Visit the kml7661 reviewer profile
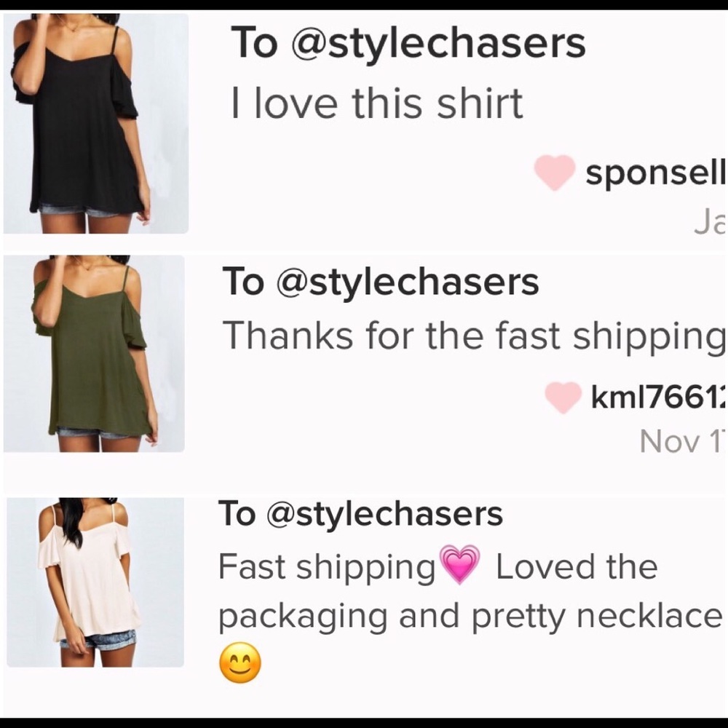Image resolution: width=728 pixels, height=728 pixels. (658, 397)
